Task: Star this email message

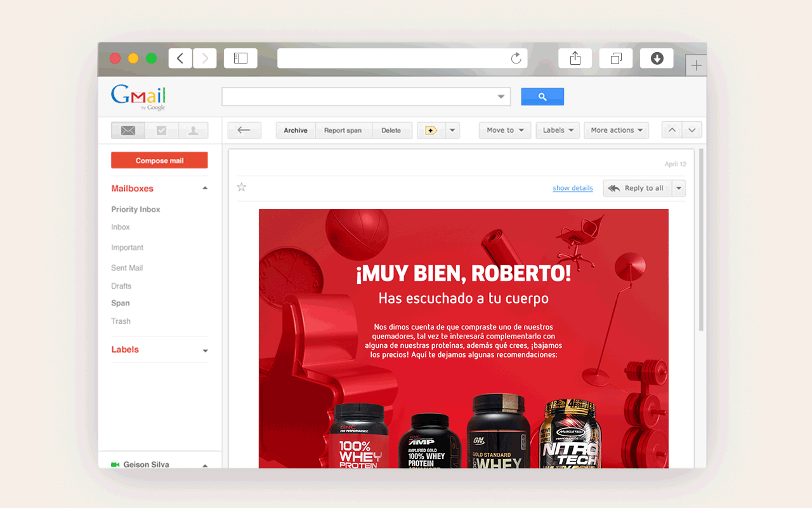Action: 241,187
